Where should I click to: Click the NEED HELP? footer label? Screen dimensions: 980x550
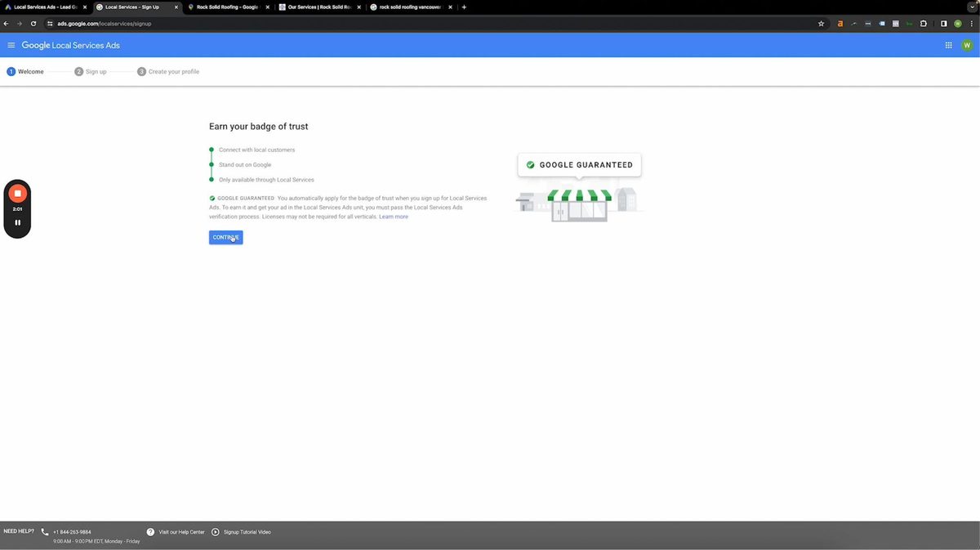click(19, 531)
